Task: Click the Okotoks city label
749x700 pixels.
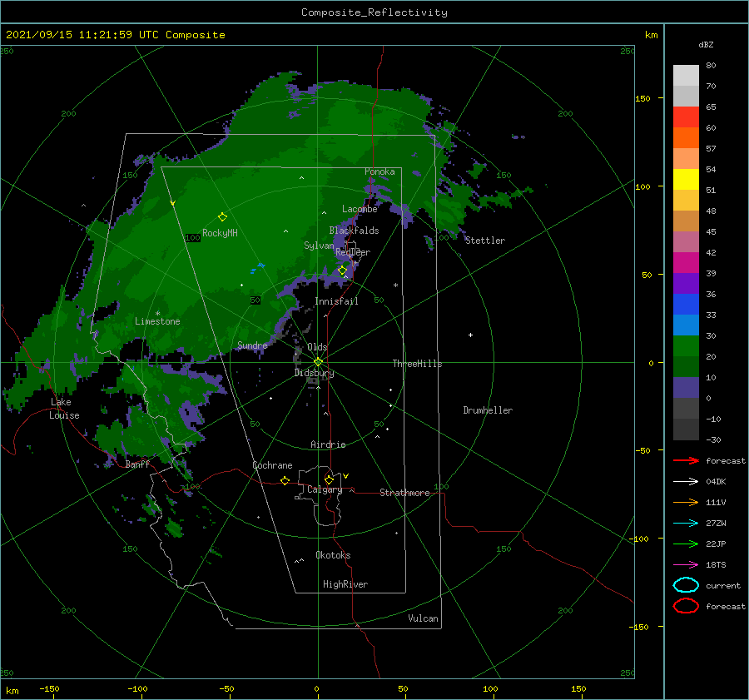Action: (x=333, y=555)
